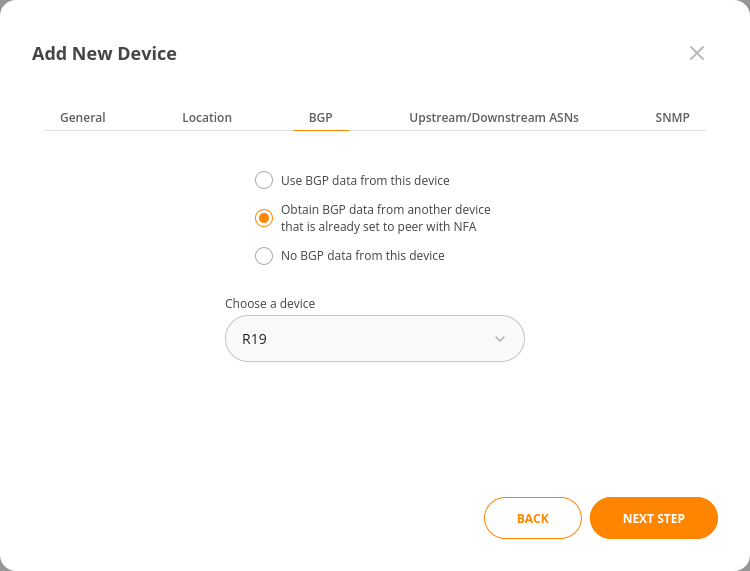Click the selected R19 device value
Image resolution: width=750 pixels, height=571 pixels.
tap(254, 339)
